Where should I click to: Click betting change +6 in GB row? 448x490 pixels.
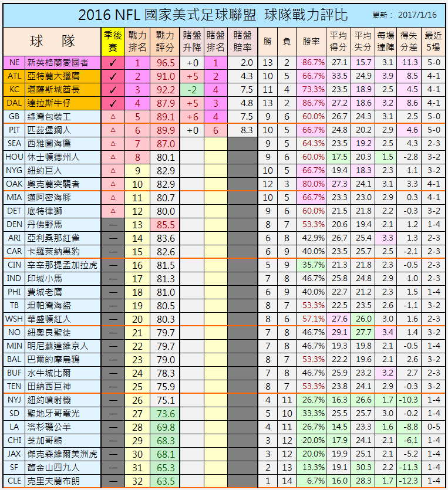(192, 117)
